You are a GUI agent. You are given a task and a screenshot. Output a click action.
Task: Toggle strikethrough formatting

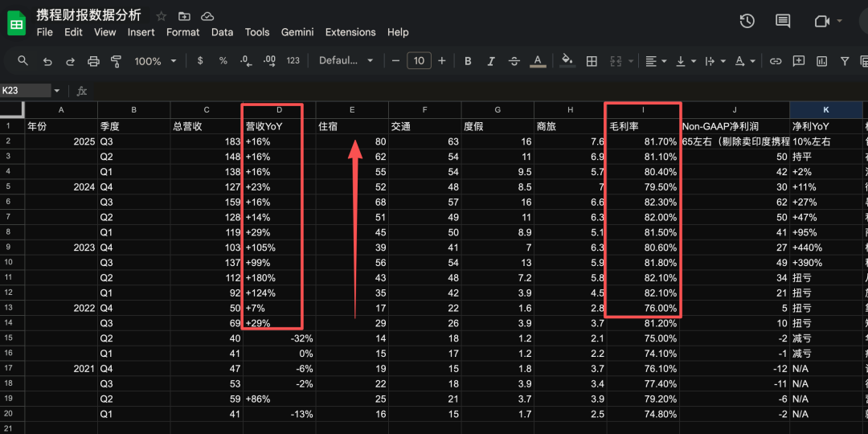(x=514, y=61)
